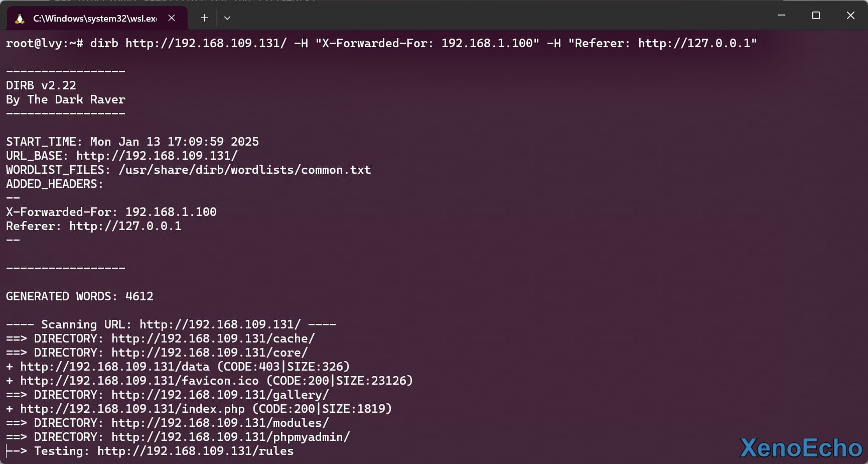Image resolution: width=868 pixels, height=464 pixels.
Task: Open the modules/ directory URL
Action: pyautogui.click(x=220, y=423)
